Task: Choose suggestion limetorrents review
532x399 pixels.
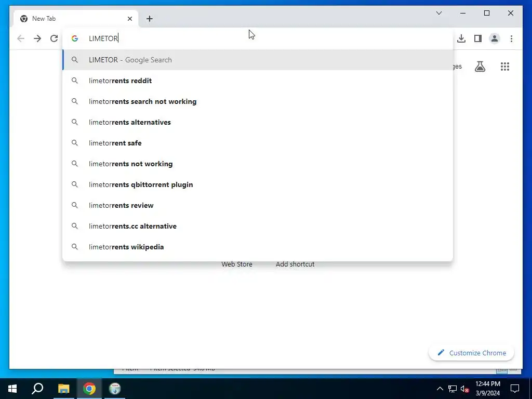Action: pos(258,205)
